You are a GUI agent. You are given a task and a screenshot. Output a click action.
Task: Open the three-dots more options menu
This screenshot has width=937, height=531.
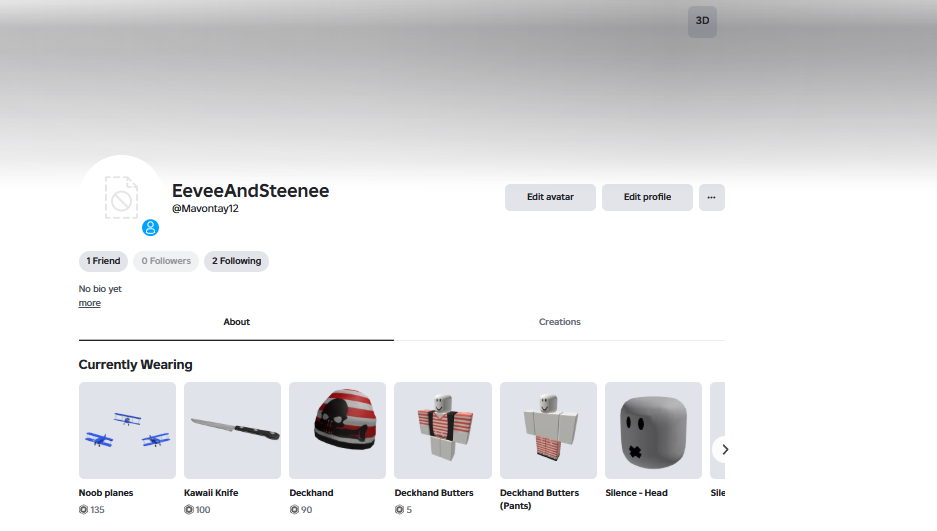click(x=712, y=197)
